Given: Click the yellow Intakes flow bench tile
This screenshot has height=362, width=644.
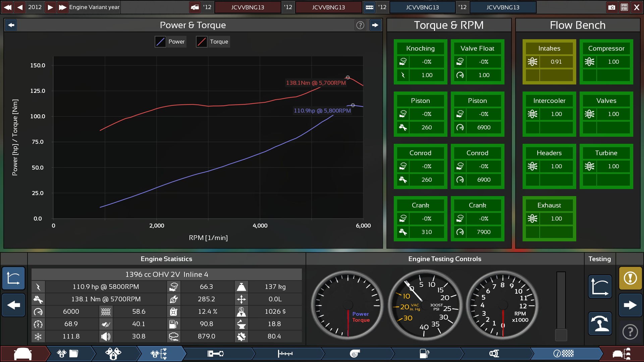Looking at the screenshot, I should coord(549,62).
